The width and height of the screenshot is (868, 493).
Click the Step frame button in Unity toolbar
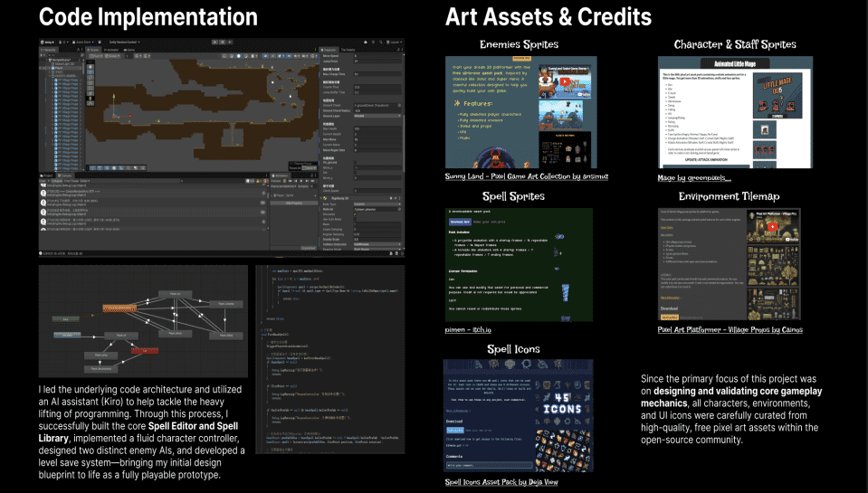(230, 42)
